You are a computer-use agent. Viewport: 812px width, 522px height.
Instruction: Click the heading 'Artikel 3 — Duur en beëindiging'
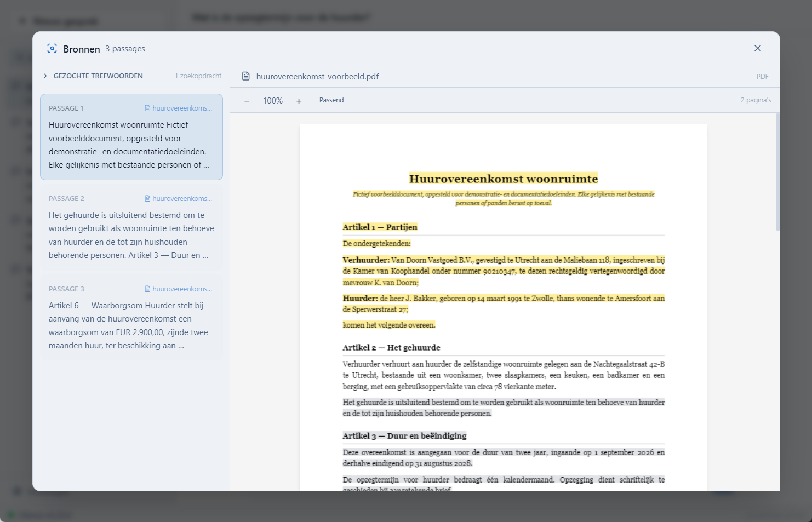tap(404, 436)
